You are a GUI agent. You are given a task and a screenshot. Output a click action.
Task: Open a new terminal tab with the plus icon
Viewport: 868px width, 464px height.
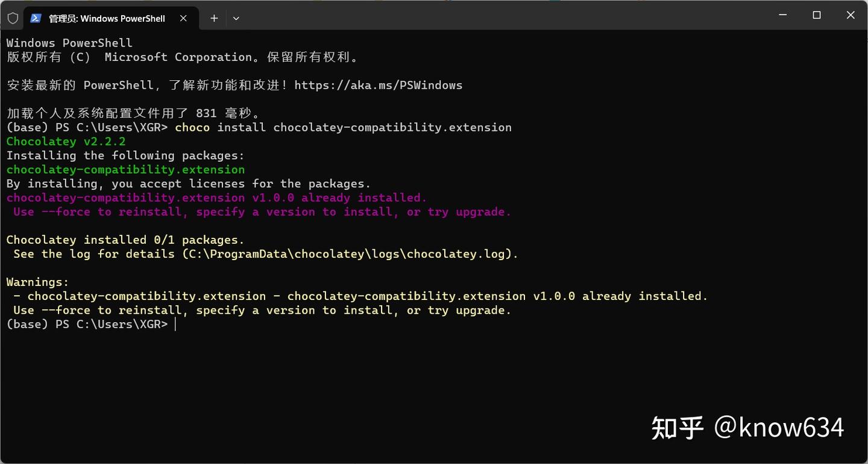pos(213,18)
